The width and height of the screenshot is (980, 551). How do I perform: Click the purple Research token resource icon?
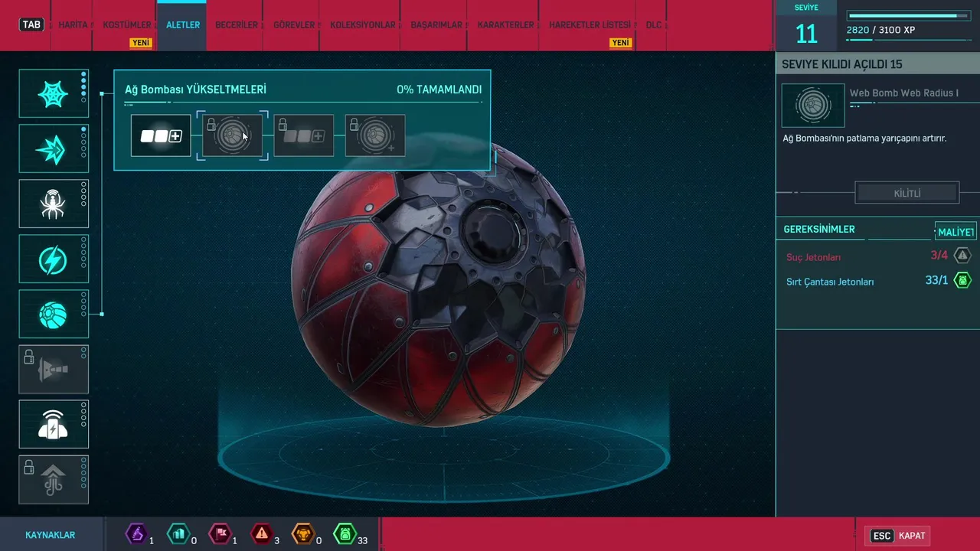(136, 533)
